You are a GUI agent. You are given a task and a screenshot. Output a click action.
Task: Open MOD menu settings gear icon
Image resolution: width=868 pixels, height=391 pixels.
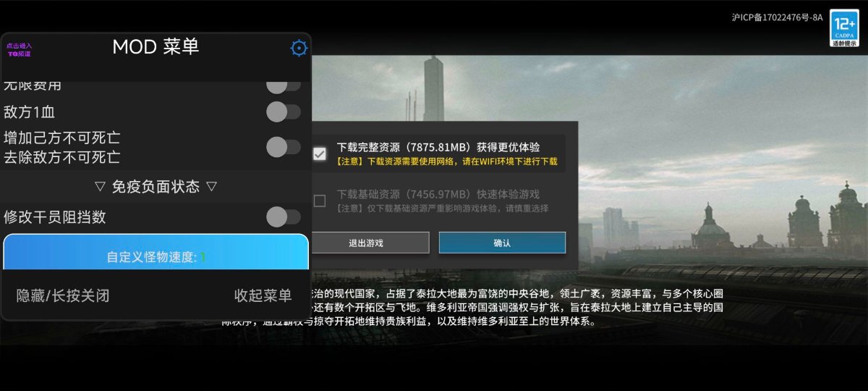[299, 48]
